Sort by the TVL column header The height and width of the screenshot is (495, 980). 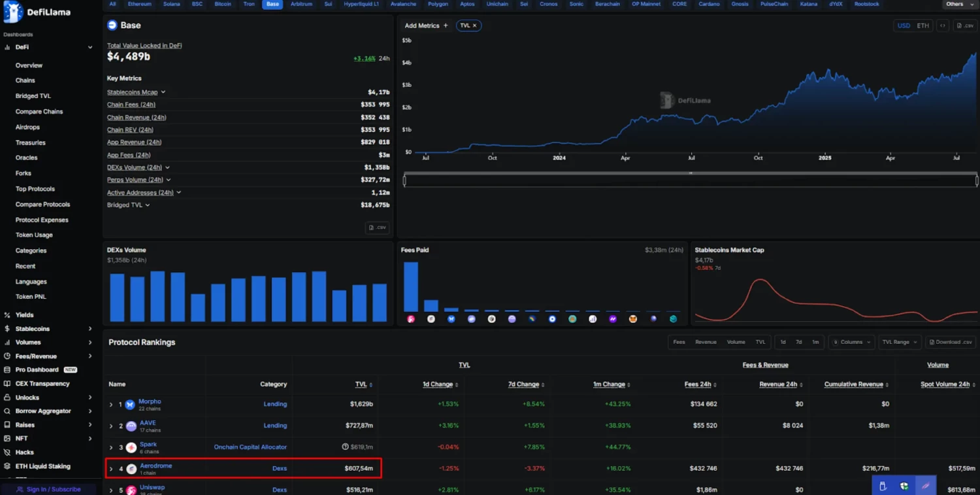click(x=363, y=384)
